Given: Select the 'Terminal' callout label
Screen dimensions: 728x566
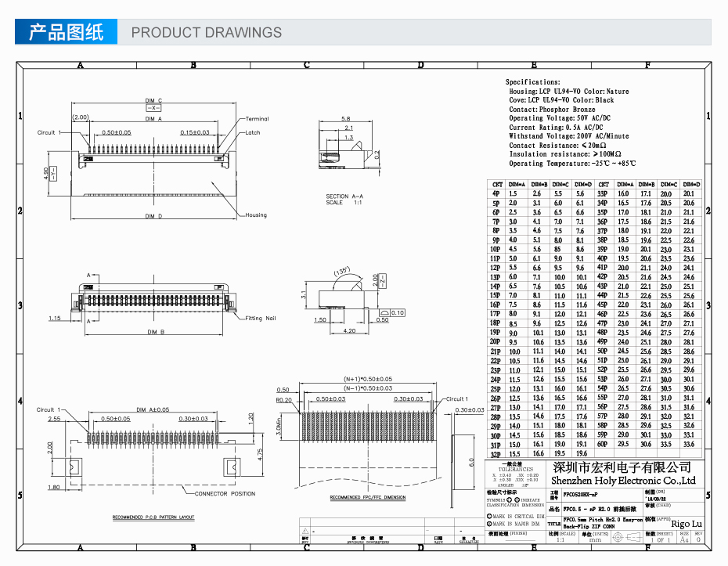Looking at the screenshot, I should click(258, 119).
